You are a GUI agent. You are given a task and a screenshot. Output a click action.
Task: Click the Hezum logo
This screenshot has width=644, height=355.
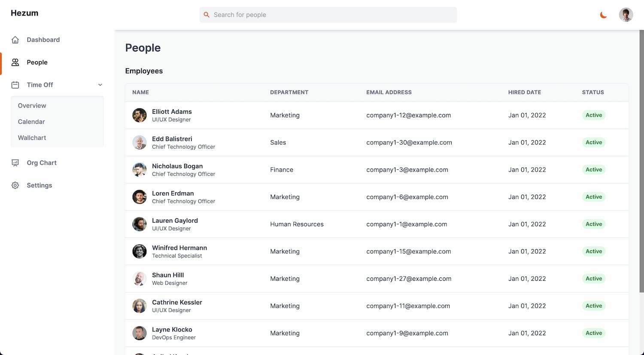click(24, 13)
